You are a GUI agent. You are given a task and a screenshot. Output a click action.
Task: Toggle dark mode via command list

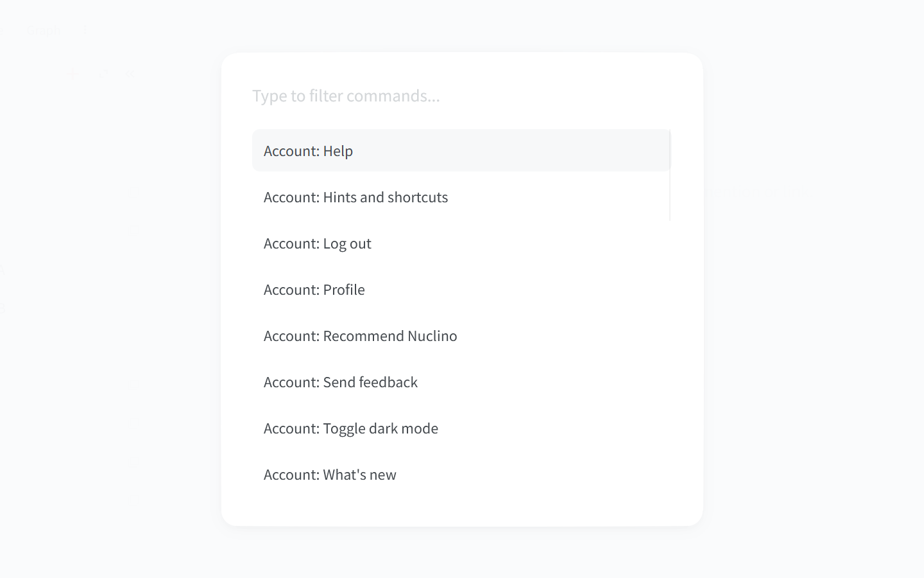pos(461,428)
